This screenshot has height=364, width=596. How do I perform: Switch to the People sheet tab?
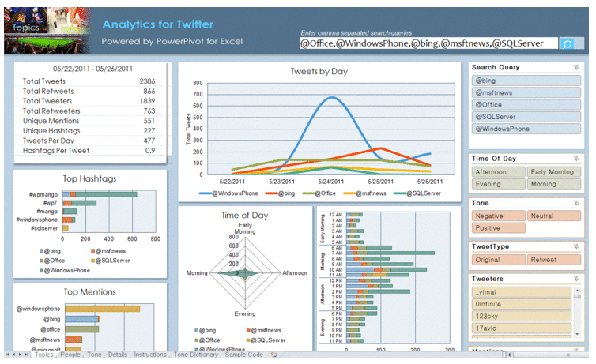[70, 355]
